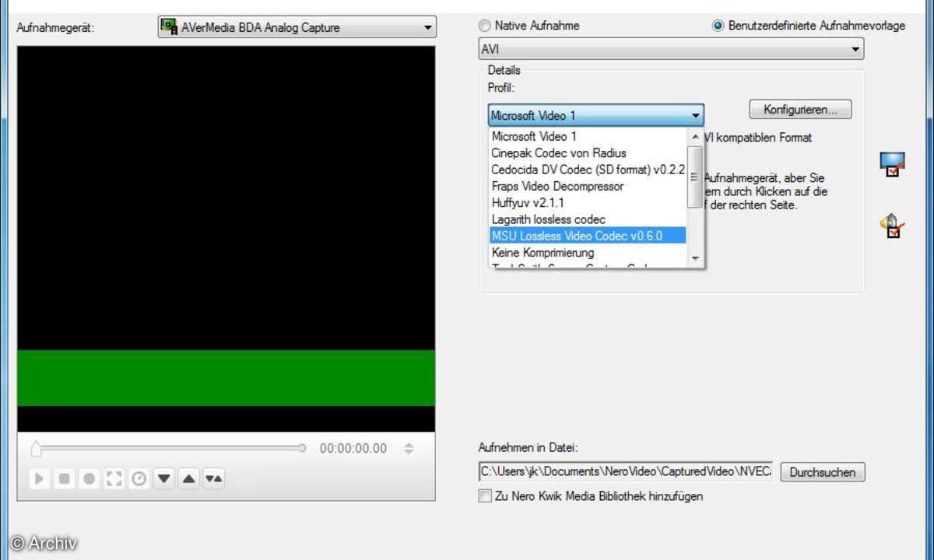Click the timecode spinner arrows

click(x=409, y=449)
